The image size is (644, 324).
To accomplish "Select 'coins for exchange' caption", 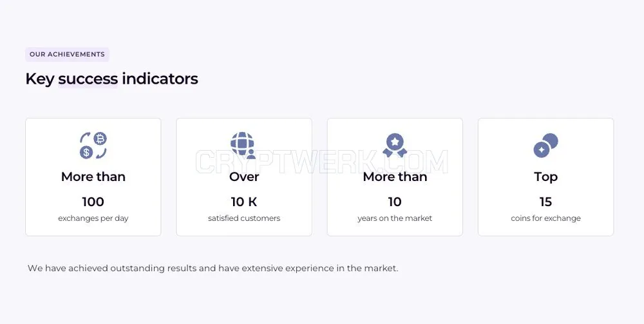I will point(546,218).
